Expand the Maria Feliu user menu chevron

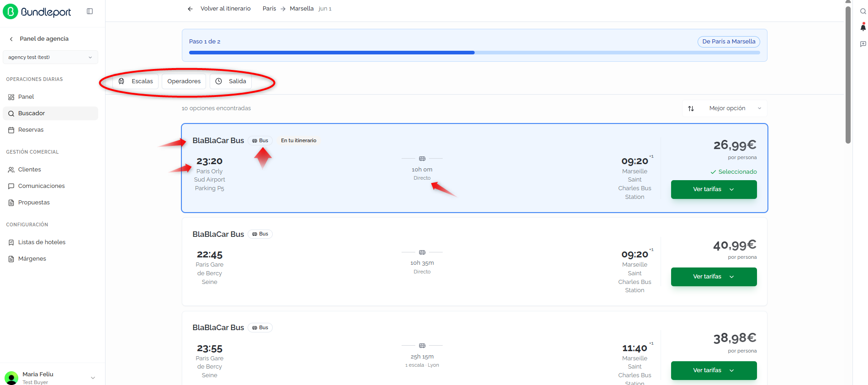click(93, 378)
